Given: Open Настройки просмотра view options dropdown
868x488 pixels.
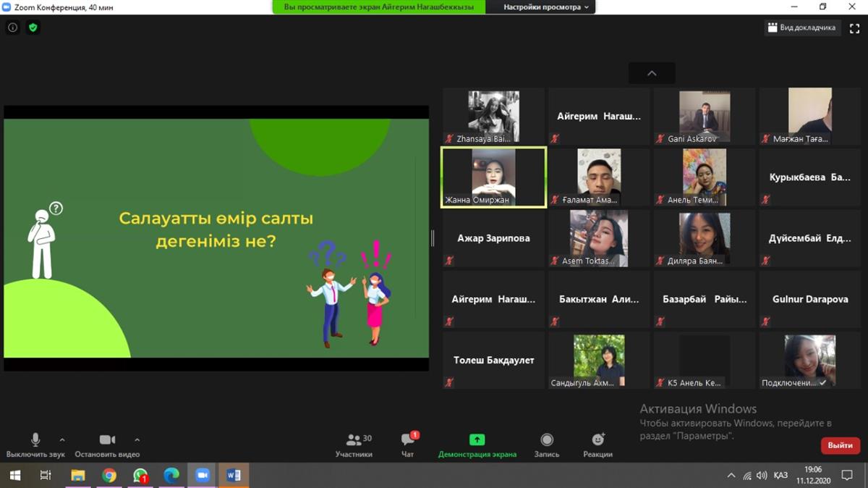Looking at the screenshot, I should click(546, 7).
